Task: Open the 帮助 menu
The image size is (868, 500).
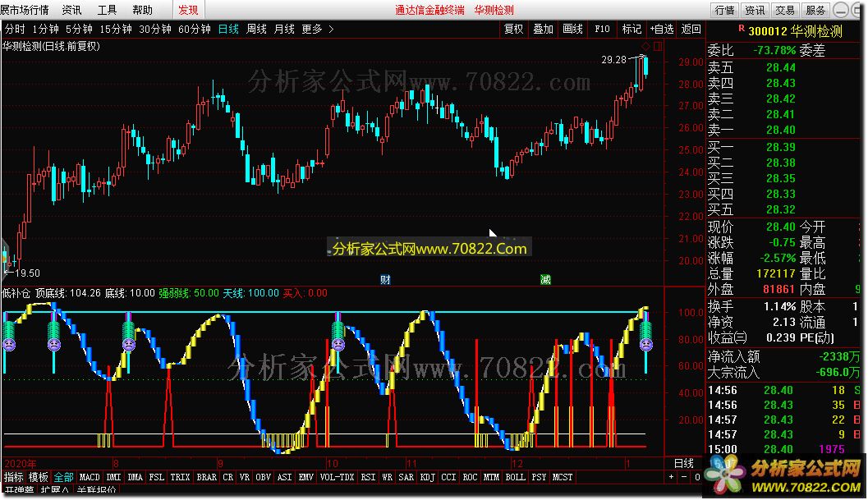Action: click(142, 10)
